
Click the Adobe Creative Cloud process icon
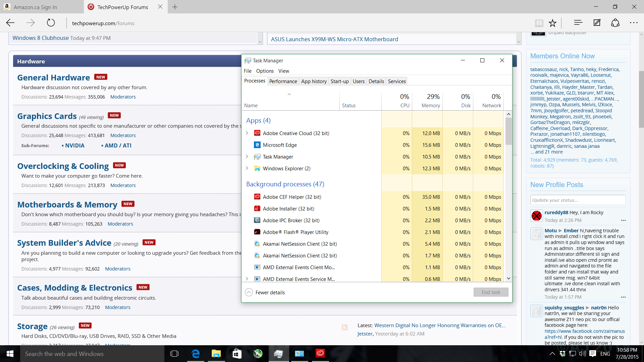pyautogui.click(x=257, y=133)
